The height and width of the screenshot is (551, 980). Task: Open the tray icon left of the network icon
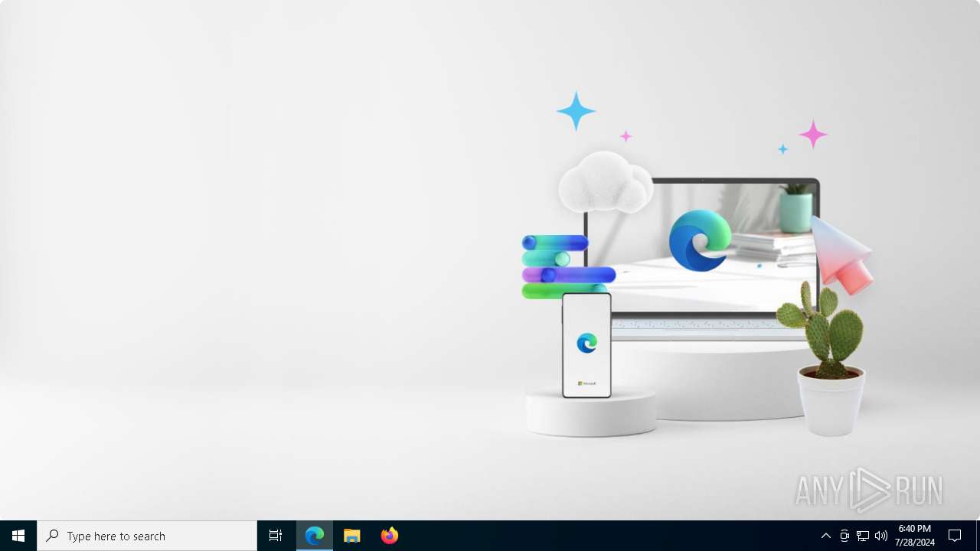(844, 536)
